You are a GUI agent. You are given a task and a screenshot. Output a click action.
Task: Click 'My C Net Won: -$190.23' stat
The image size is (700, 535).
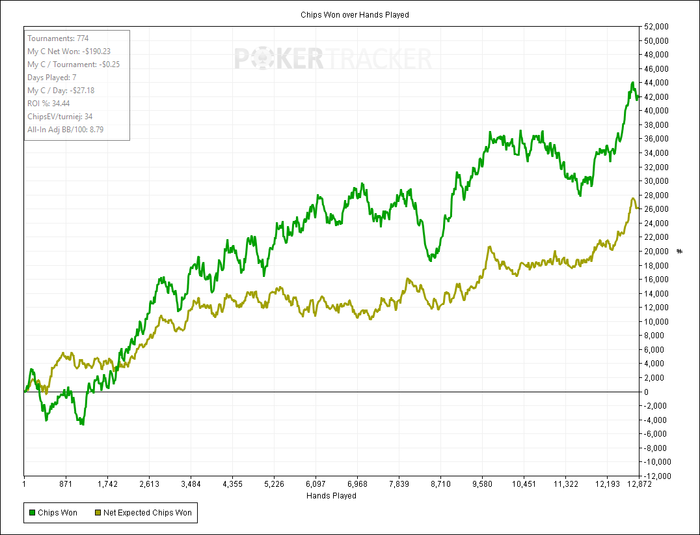tap(69, 51)
